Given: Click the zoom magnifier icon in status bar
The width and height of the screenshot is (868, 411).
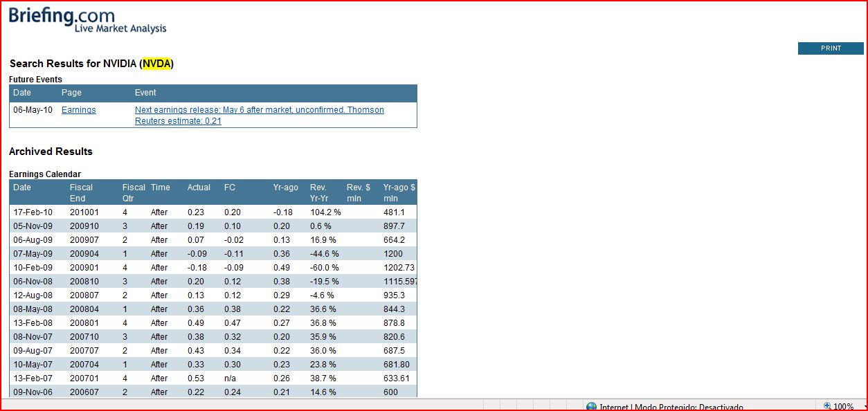Looking at the screenshot, I should (827, 406).
